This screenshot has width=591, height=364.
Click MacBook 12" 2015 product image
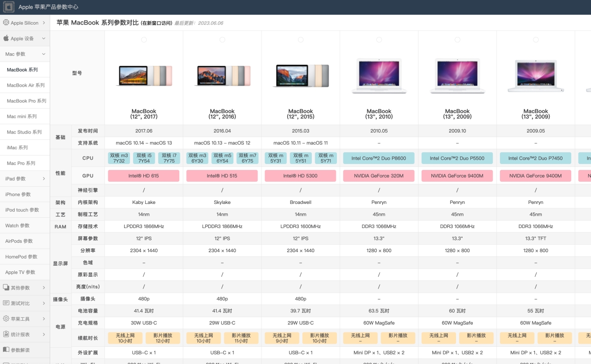300,76
